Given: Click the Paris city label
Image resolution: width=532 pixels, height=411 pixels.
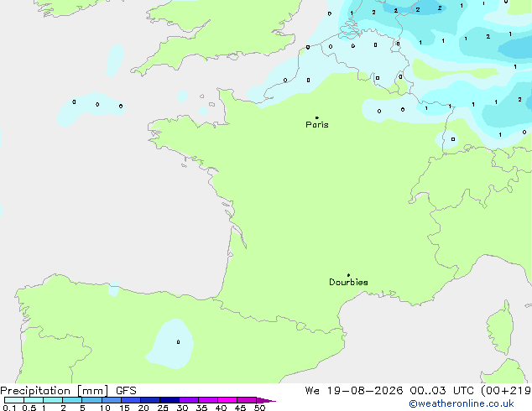Looking at the screenshot, I should (317, 125).
